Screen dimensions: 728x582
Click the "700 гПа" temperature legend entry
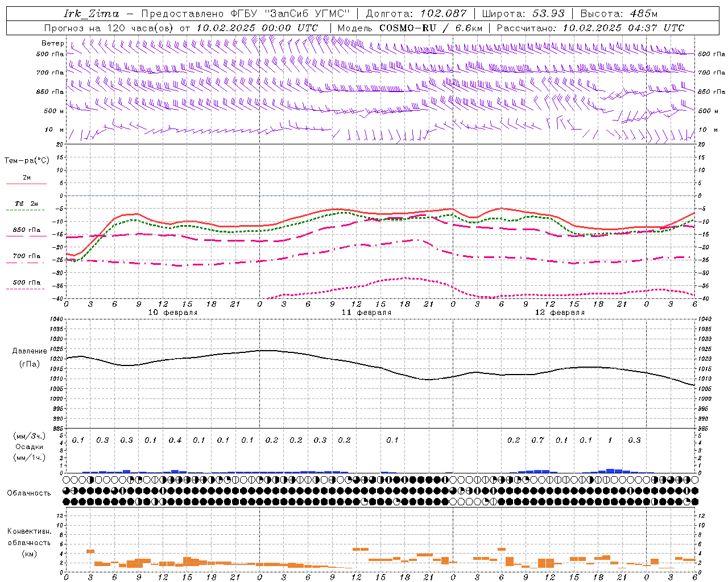click(x=27, y=256)
